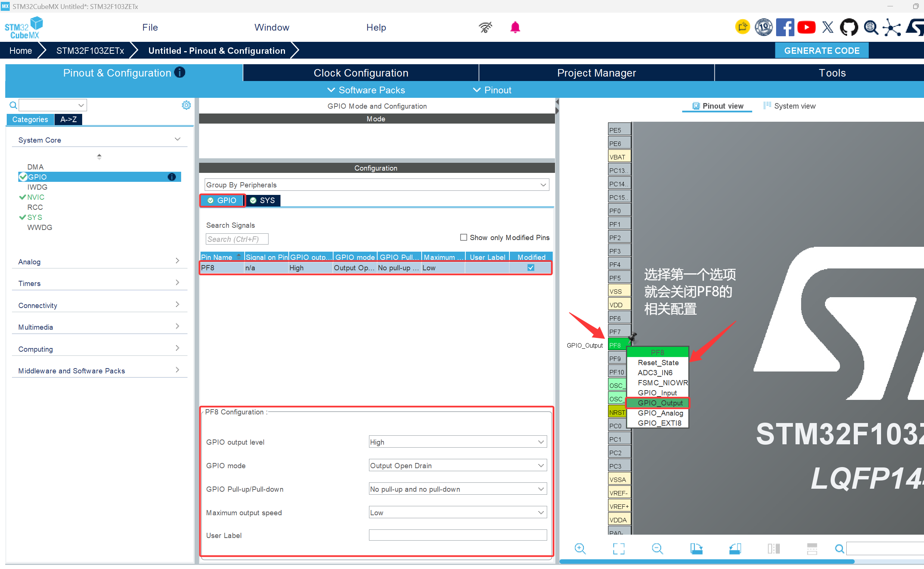The height and width of the screenshot is (569, 924).
Task: Click the 10-year anniversary badge icon
Action: (763, 27)
